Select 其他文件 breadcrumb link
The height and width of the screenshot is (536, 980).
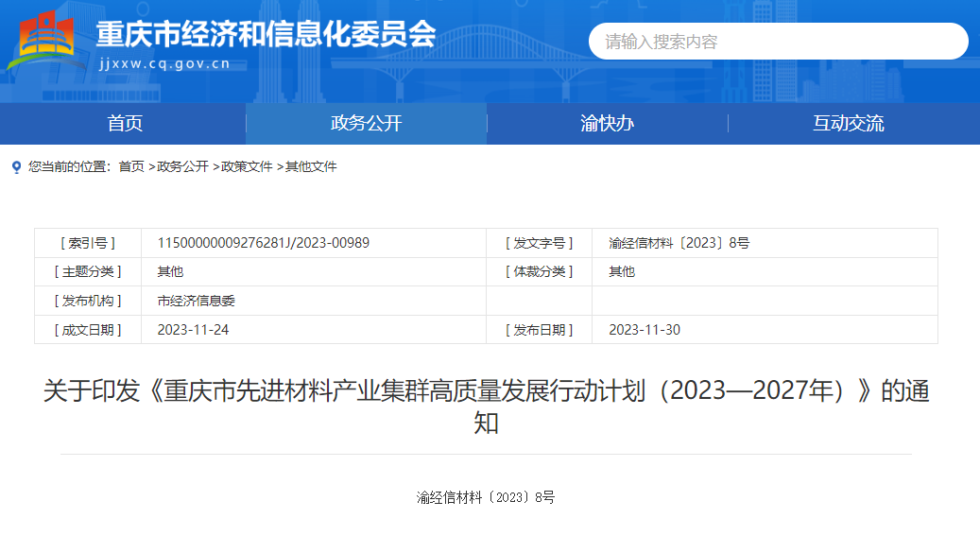pos(311,167)
